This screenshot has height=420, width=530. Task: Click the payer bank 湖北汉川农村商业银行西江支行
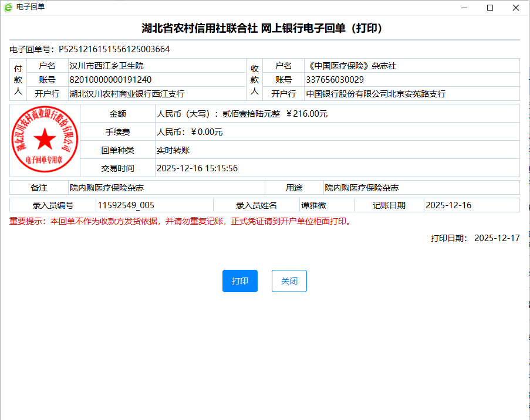127,94
